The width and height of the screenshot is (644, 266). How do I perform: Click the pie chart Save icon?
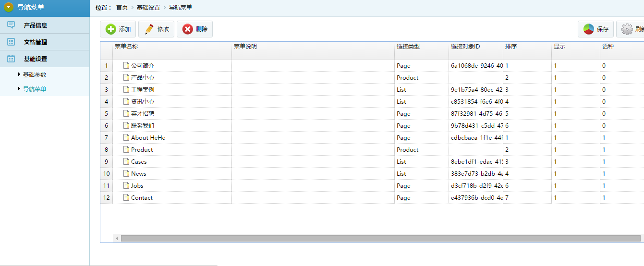tap(589, 29)
